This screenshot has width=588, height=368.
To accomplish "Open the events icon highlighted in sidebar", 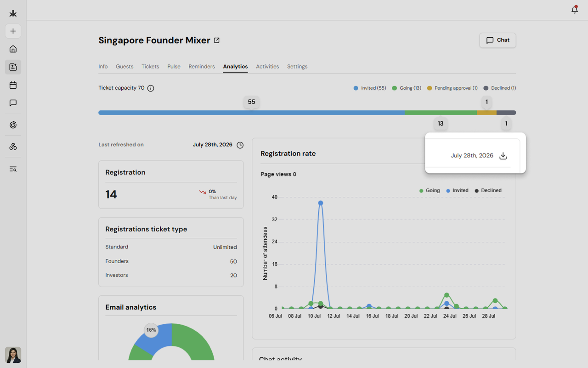I will (x=13, y=67).
